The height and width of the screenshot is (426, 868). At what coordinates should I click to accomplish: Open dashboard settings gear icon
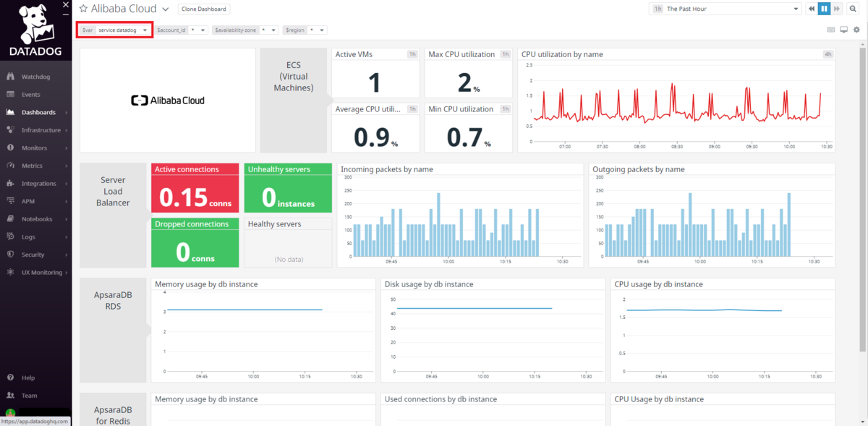(x=856, y=30)
